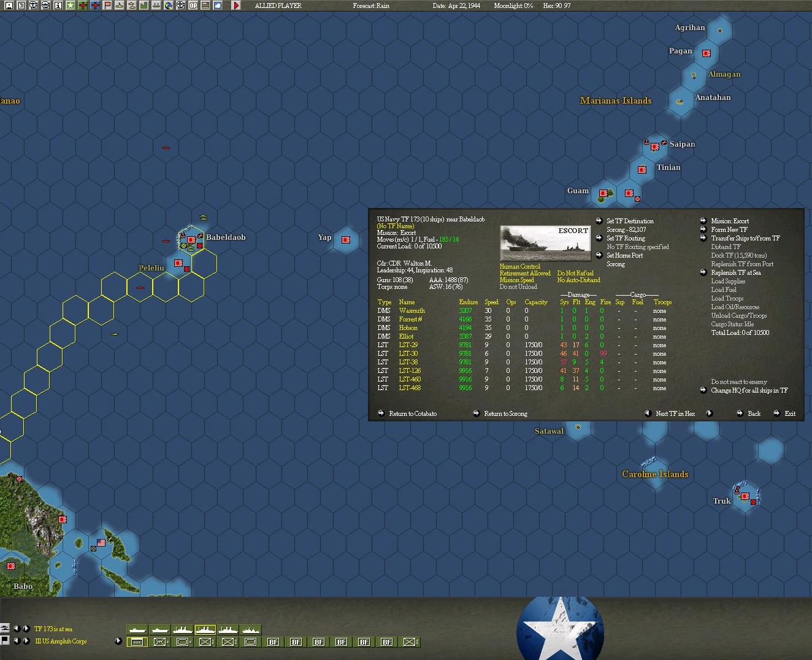Viewport: 812px width, 660px height.
Task: Toggle the Mission Speed setting
Action: pos(516,280)
